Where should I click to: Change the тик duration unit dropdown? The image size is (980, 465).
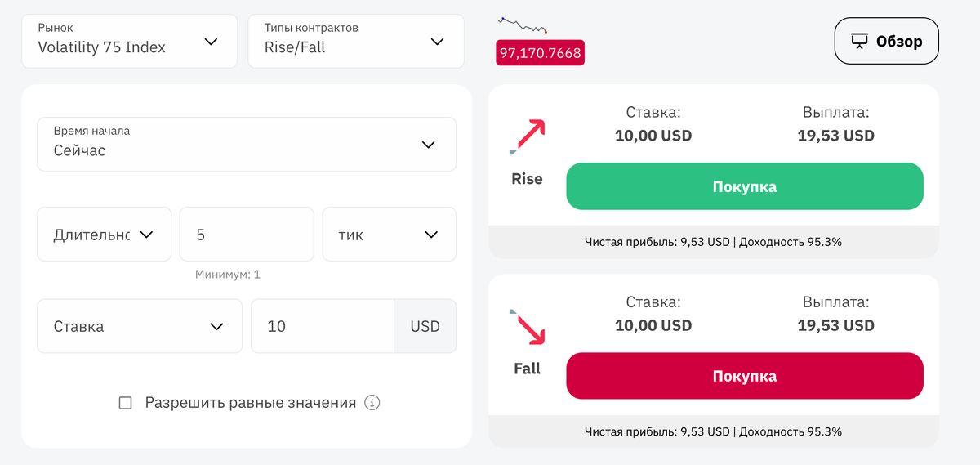[x=389, y=235]
